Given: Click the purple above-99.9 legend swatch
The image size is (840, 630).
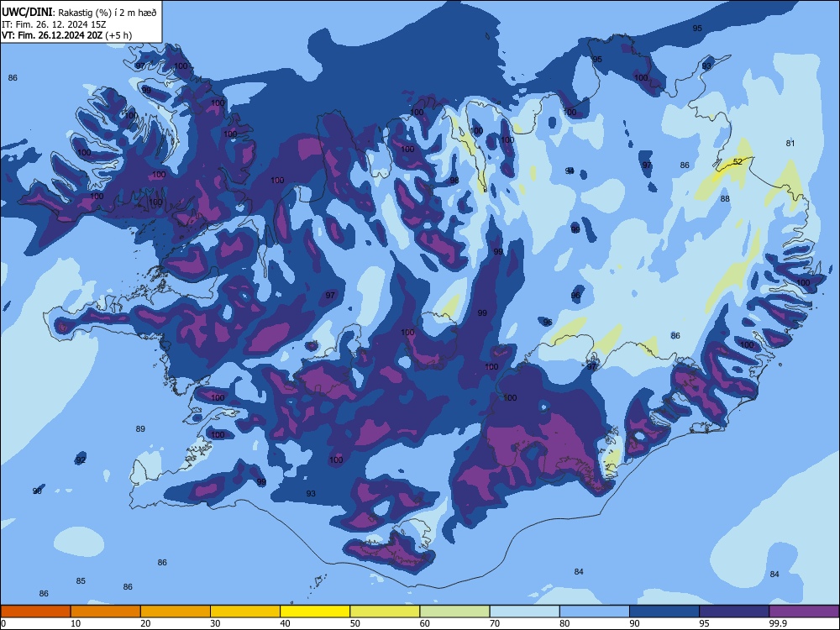Looking at the screenshot, I should [804, 612].
